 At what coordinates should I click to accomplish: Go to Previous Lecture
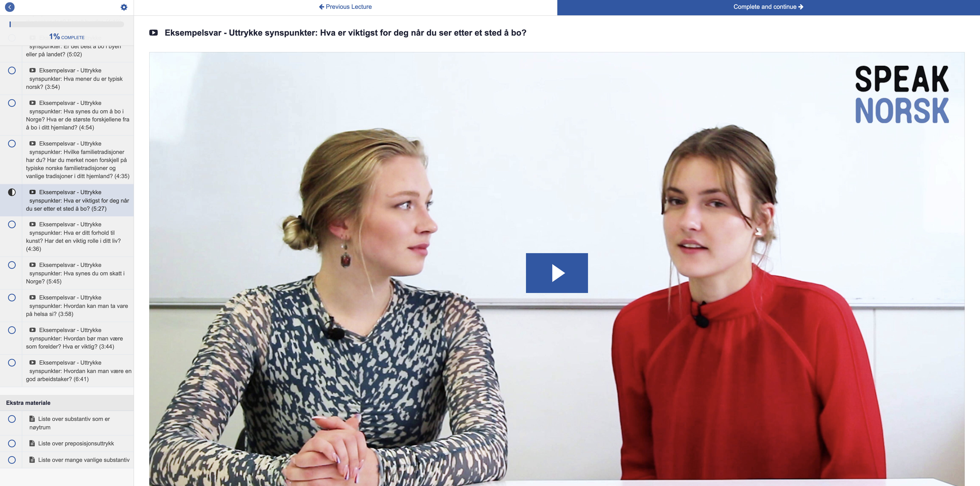click(345, 7)
